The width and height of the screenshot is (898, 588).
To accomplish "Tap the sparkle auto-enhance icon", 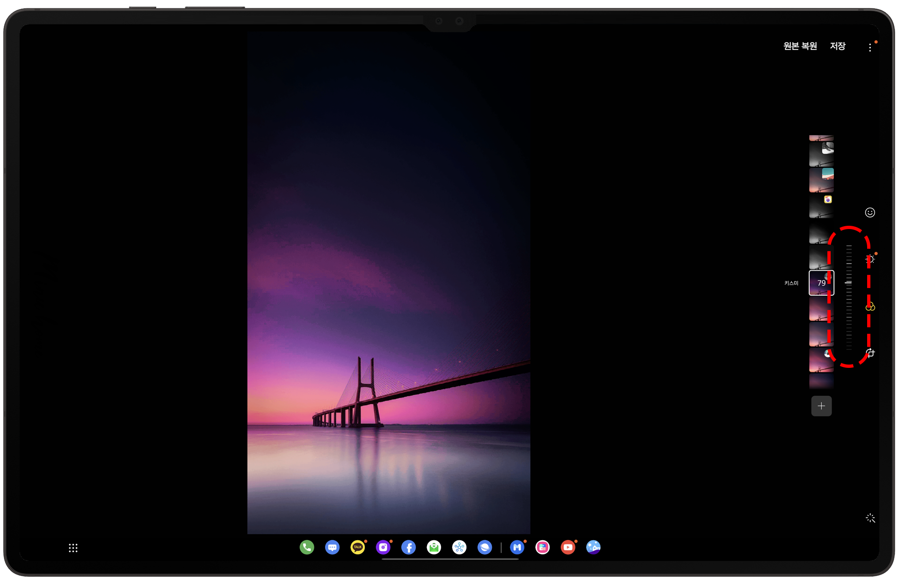I will click(x=870, y=518).
